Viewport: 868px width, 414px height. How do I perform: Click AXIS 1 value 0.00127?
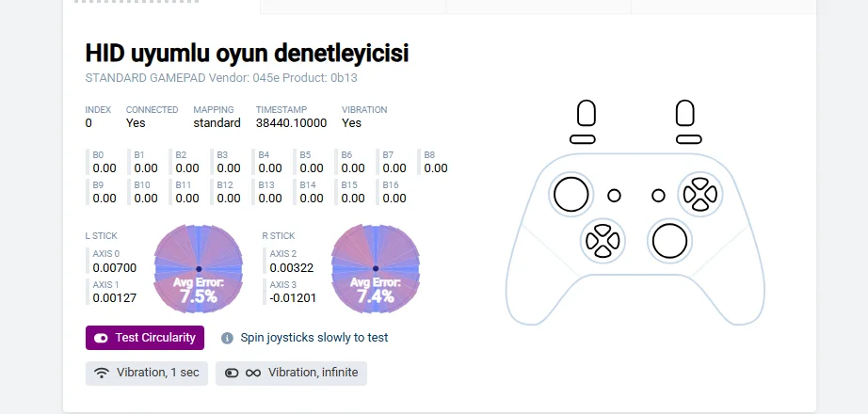tap(115, 297)
